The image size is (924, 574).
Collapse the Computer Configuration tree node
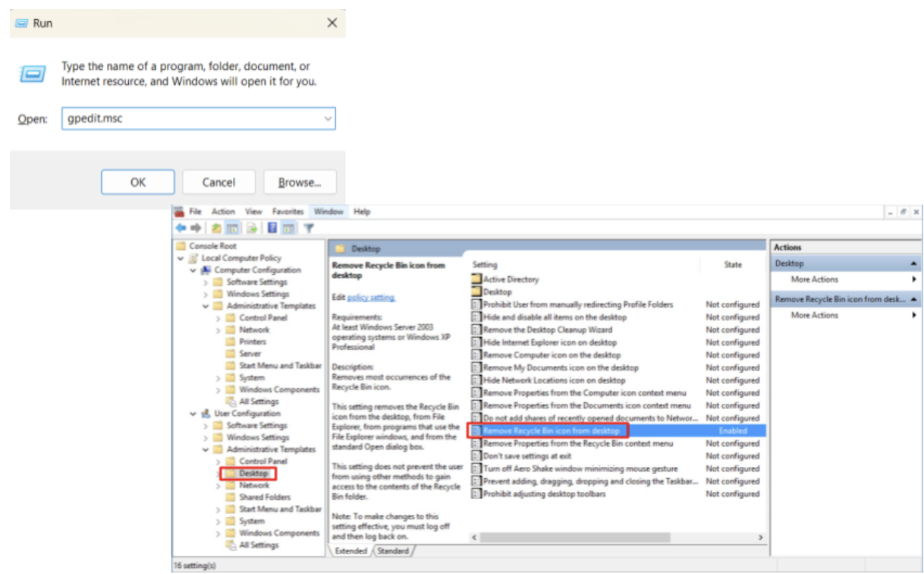click(x=193, y=270)
